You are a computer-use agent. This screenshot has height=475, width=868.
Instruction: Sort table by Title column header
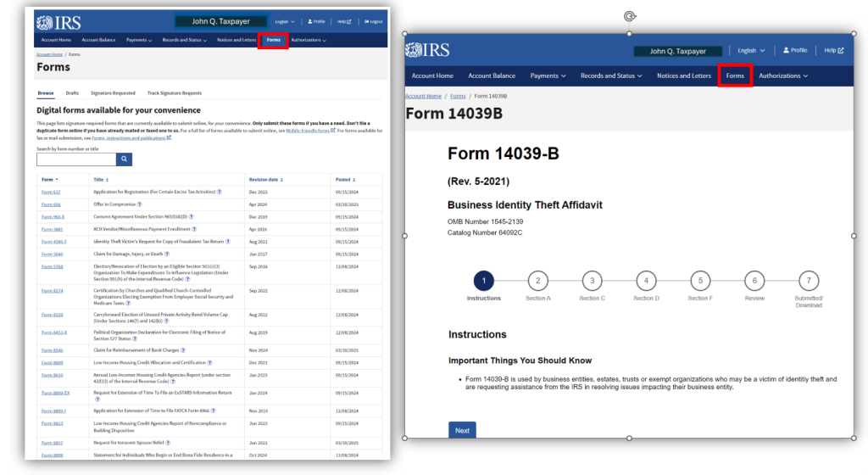tap(101, 180)
